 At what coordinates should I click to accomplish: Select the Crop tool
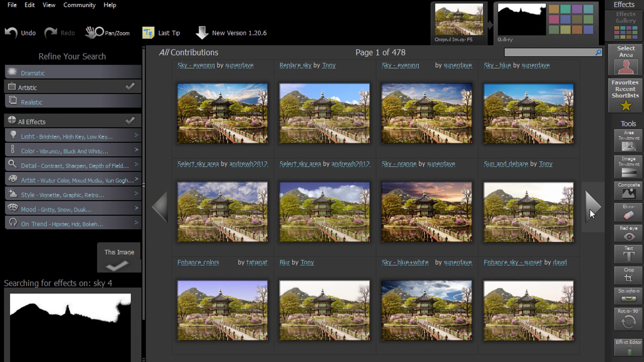[628, 275]
